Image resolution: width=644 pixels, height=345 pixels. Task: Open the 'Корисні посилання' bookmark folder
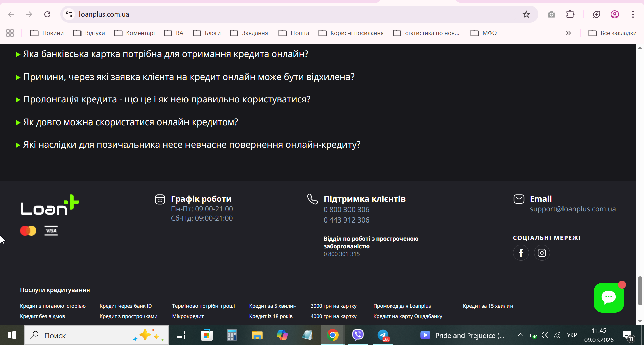click(x=351, y=33)
